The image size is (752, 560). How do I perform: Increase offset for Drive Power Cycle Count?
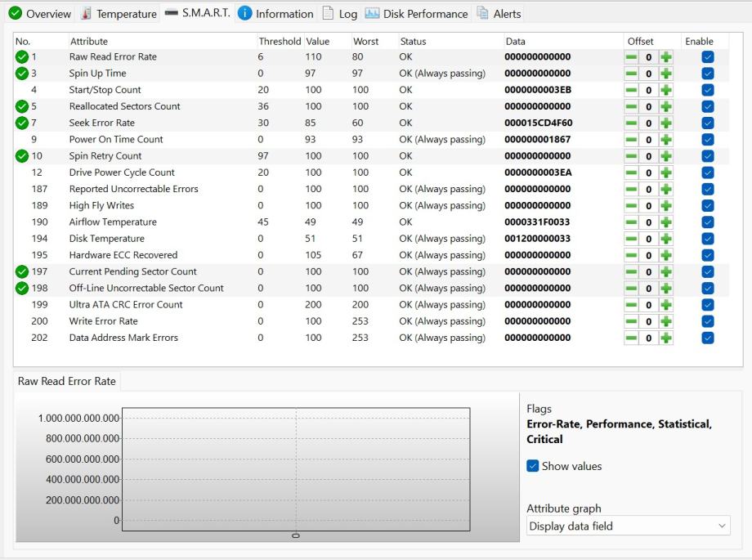click(665, 172)
